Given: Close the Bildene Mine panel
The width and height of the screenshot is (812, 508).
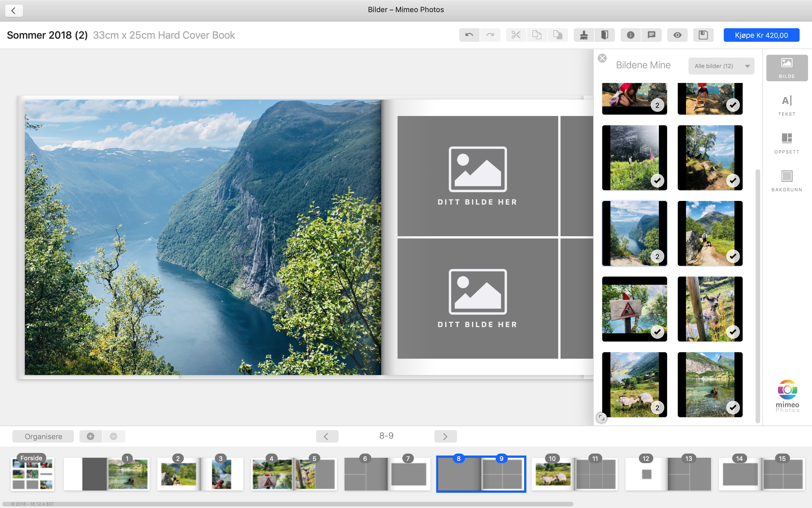Looking at the screenshot, I should point(602,58).
